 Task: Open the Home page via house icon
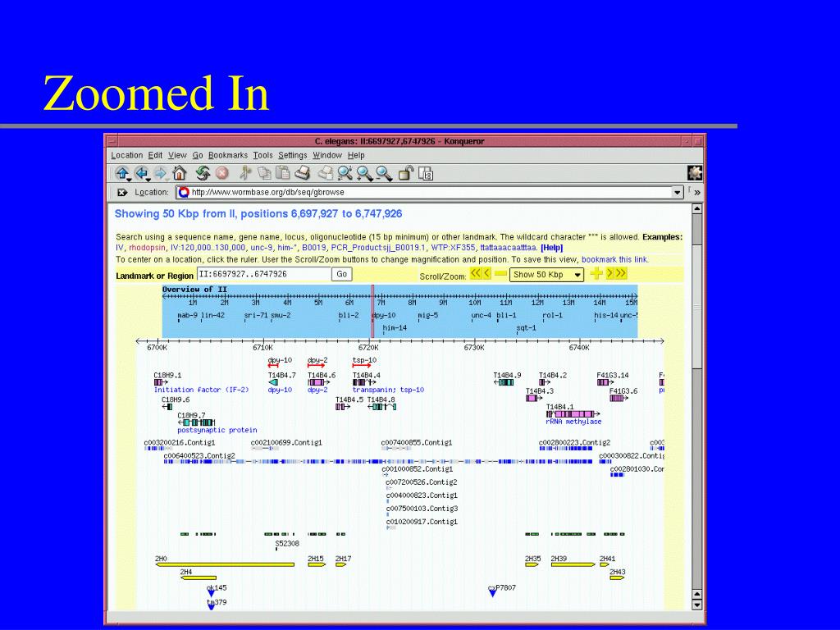coord(179,173)
